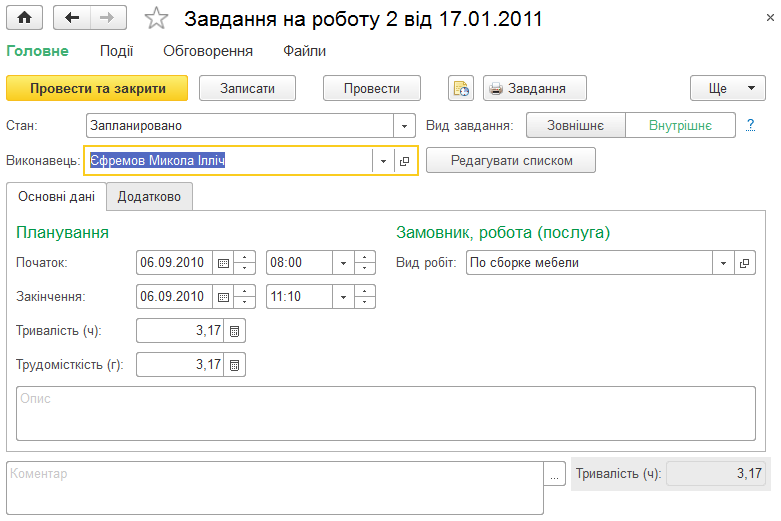Screen dimensions: 781x521
Task: Open the calendar for the Початок date
Action: [223, 263]
